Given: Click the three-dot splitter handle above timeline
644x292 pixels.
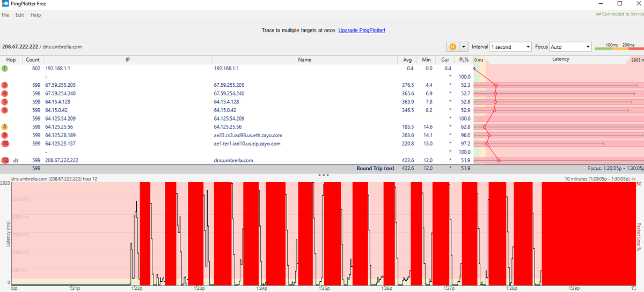Looking at the screenshot, I should tap(323, 175).
